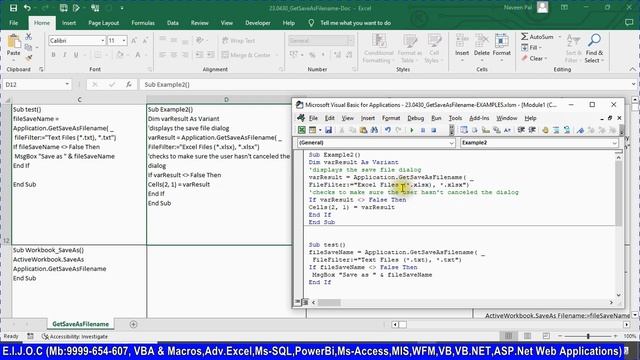Open Find & Select magnifier
This screenshot has height=360, width=640.
click(594, 48)
